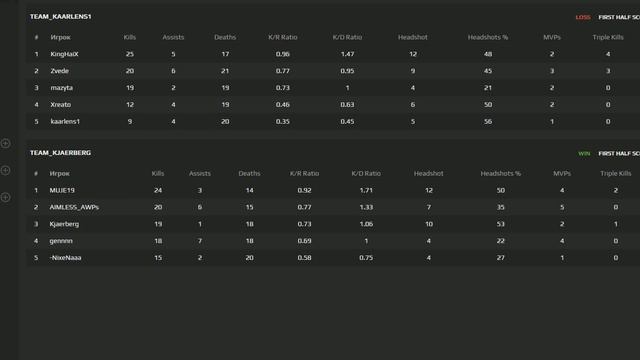Open player Zvede's profile

[x=60, y=71]
